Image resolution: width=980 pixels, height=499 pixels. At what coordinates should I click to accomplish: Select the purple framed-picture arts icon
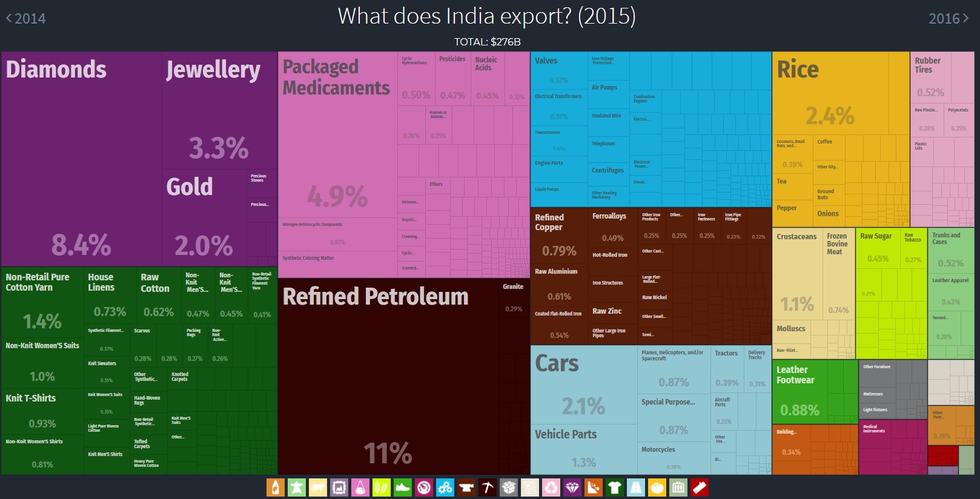point(339,487)
